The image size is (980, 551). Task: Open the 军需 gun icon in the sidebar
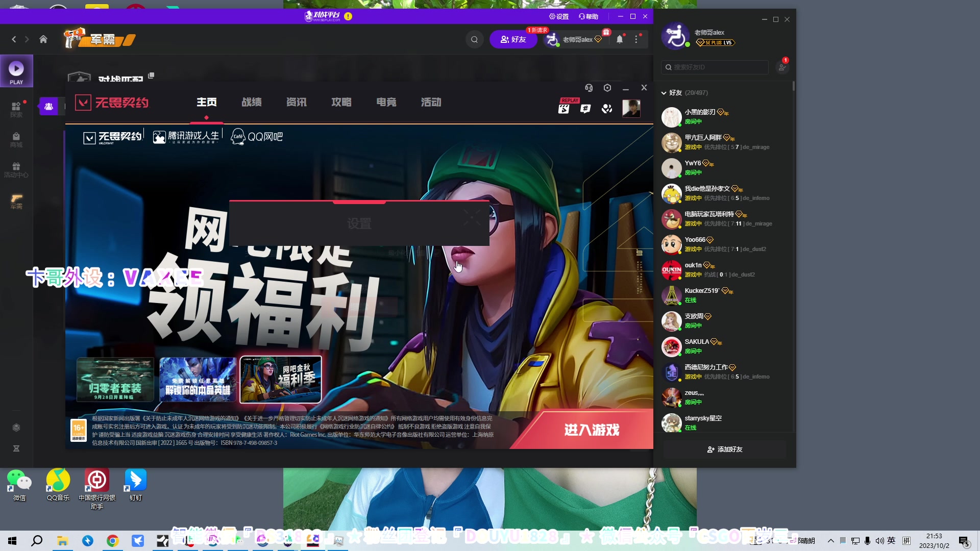click(x=16, y=201)
